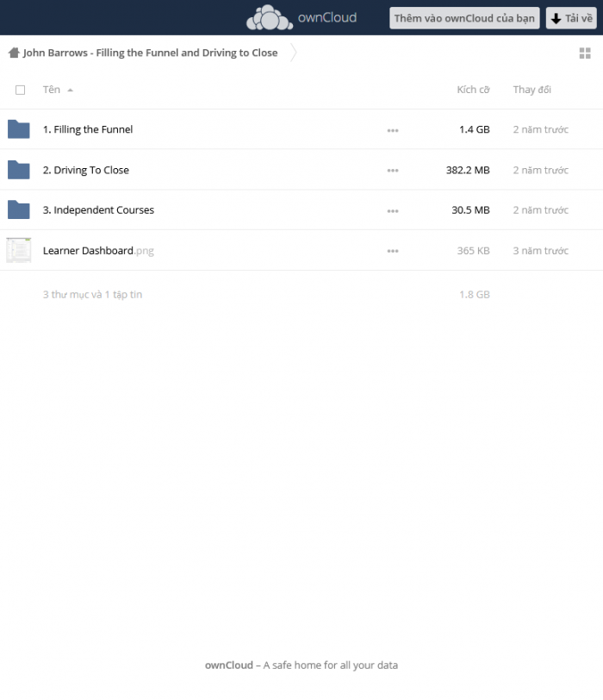Open Learner Dashboard.png thumbnail preview
The width and height of the screenshot is (603, 700).
coord(19,250)
